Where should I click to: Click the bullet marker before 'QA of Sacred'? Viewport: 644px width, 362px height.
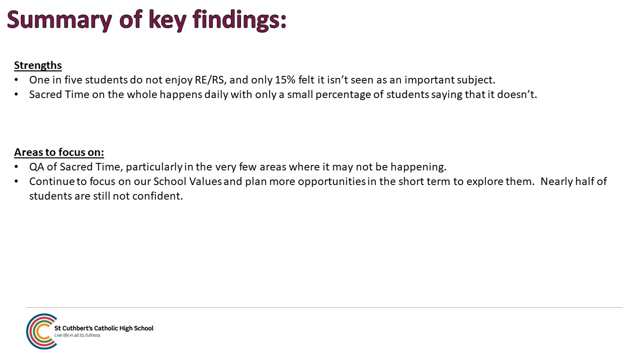[17, 167]
